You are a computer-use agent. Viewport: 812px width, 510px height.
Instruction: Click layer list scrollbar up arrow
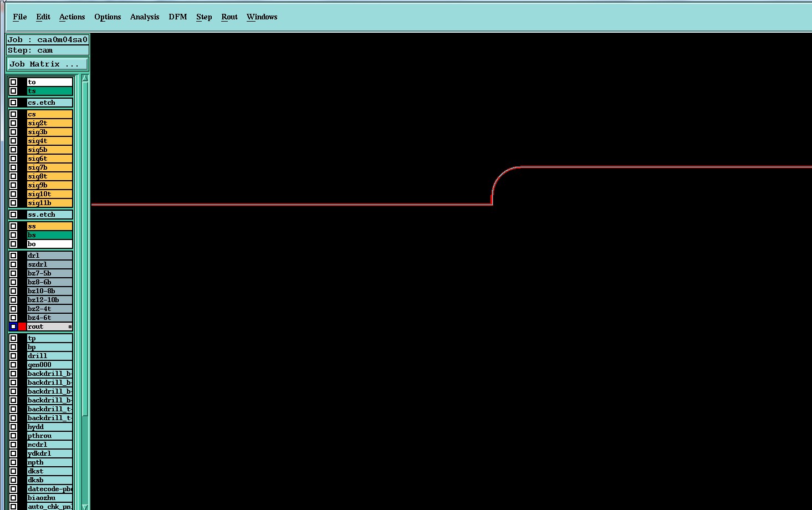[x=85, y=78]
